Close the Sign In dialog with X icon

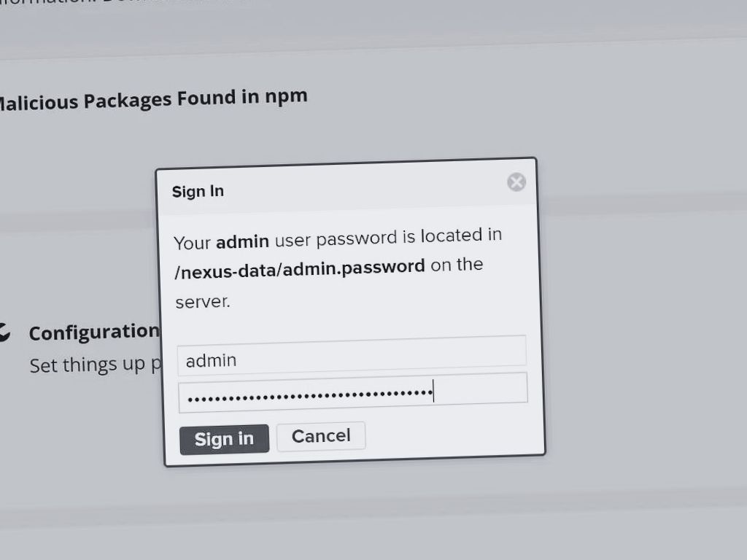pyautogui.click(x=516, y=182)
